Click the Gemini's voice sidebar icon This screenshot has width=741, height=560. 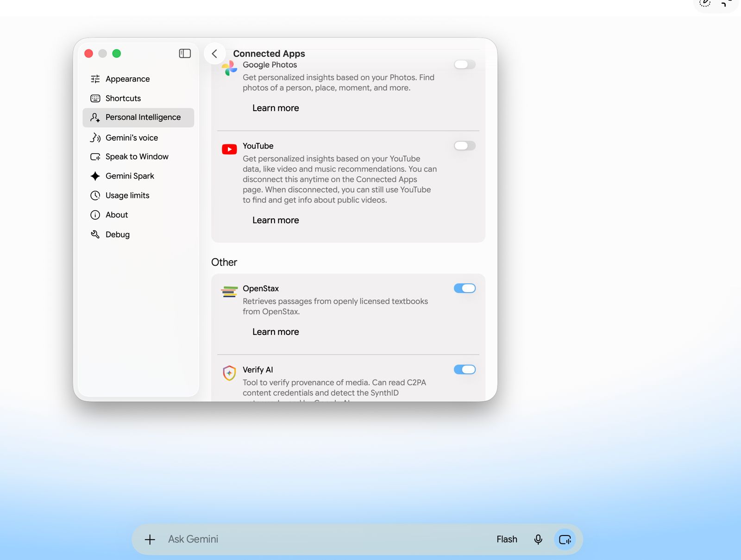click(x=95, y=138)
